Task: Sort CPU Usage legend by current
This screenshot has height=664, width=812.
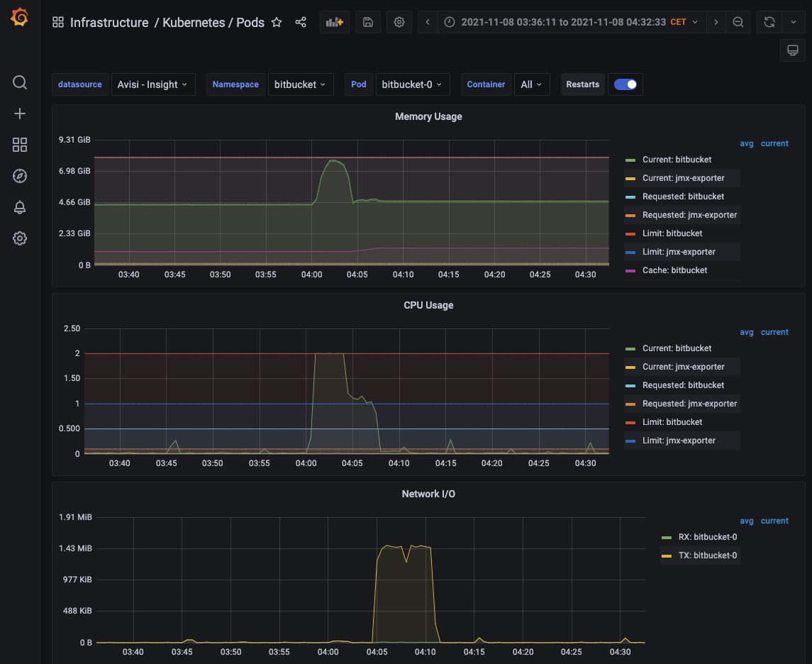Action: tap(774, 332)
